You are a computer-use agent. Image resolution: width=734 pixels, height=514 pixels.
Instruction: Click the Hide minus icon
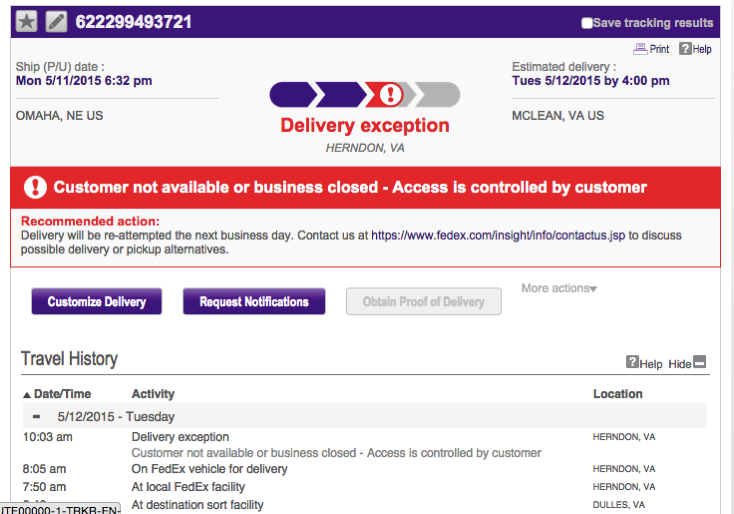tap(700, 363)
